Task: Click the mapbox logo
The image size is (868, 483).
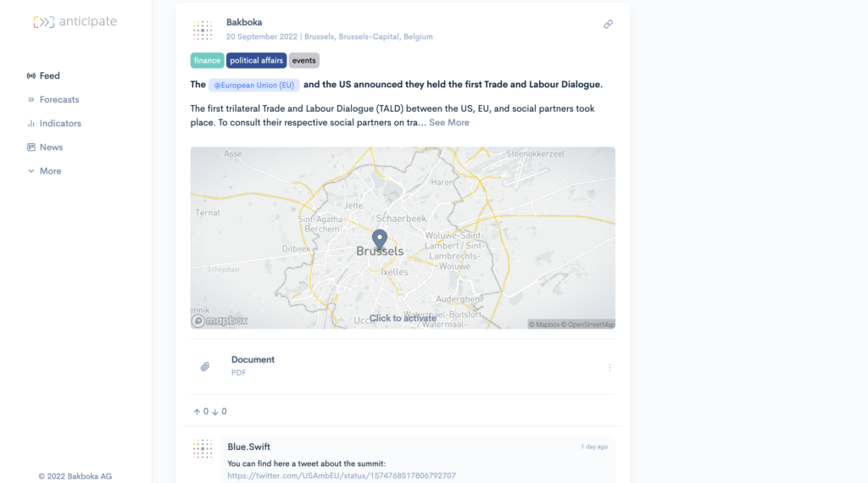Action: point(220,321)
